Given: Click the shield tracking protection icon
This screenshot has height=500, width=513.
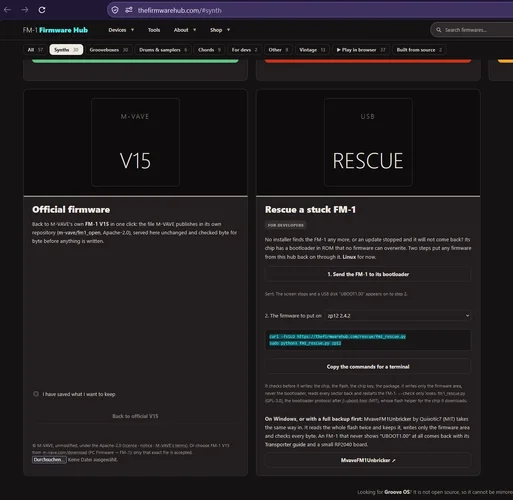Looking at the screenshot, I should (115, 10).
